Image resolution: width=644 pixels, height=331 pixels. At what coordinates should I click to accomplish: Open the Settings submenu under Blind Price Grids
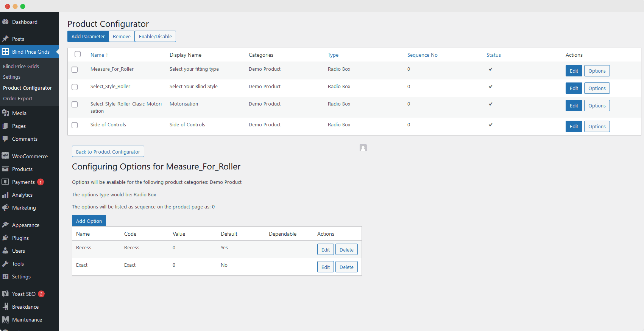[12, 77]
